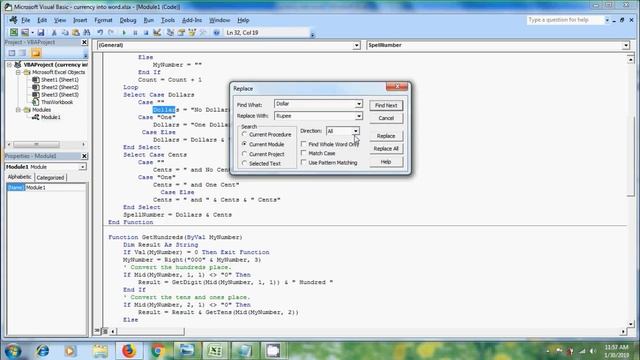The width and height of the screenshot is (640, 360).
Task: Open the Debug menu
Action: pyautogui.click(x=128, y=20)
